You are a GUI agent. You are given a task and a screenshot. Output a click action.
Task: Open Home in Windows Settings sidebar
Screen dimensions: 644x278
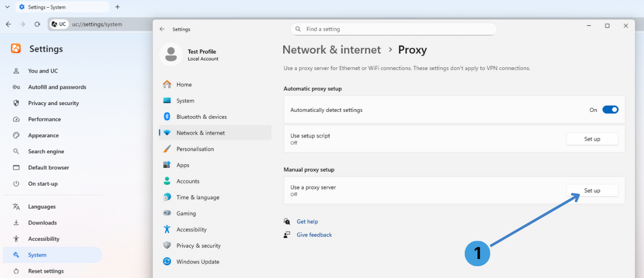[215, 85]
